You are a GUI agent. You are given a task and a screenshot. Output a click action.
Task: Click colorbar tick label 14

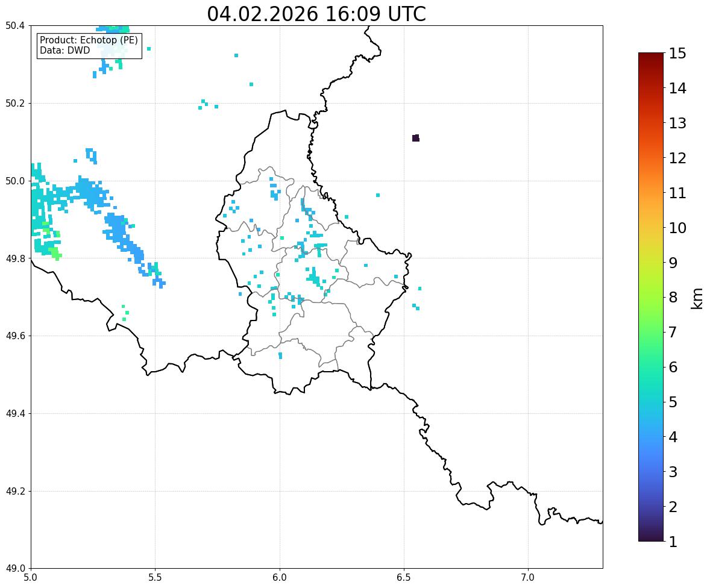[x=677, y=89]
